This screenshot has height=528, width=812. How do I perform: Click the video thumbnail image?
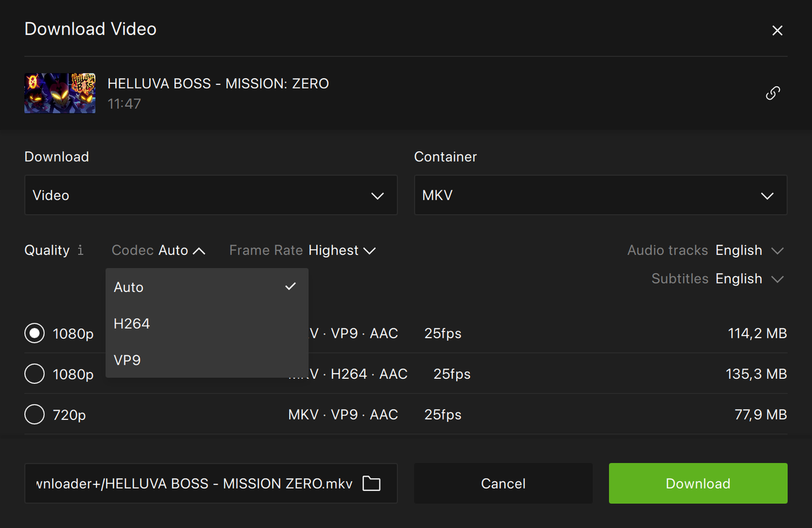click(60, 93)
